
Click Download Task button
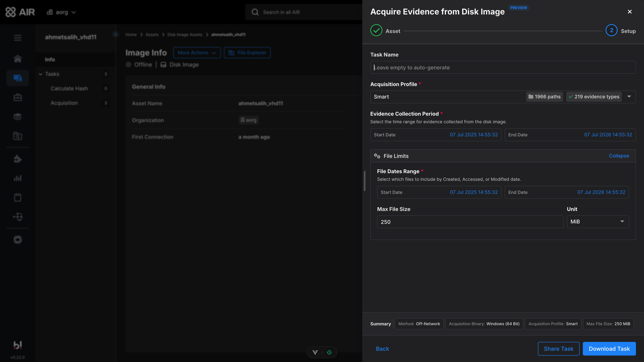609,349
